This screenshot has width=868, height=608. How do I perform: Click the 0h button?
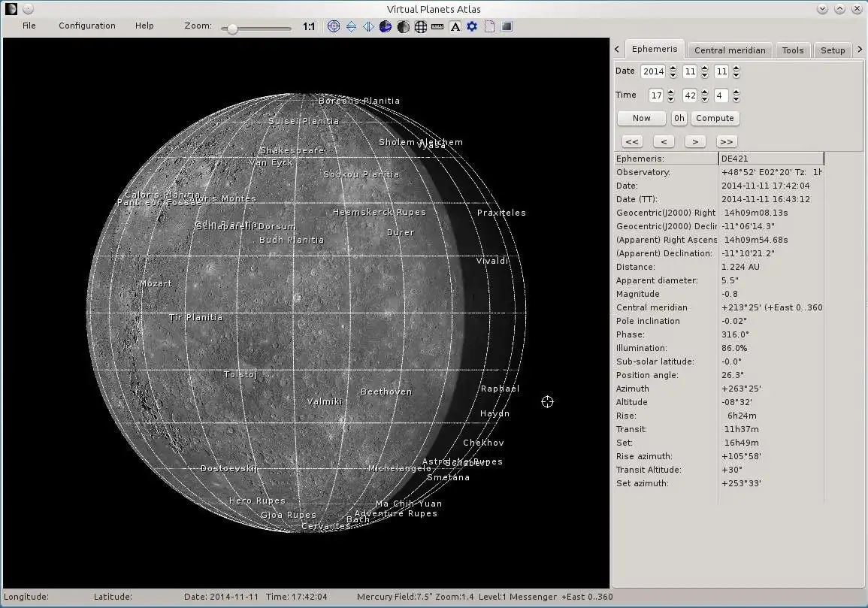679,118
